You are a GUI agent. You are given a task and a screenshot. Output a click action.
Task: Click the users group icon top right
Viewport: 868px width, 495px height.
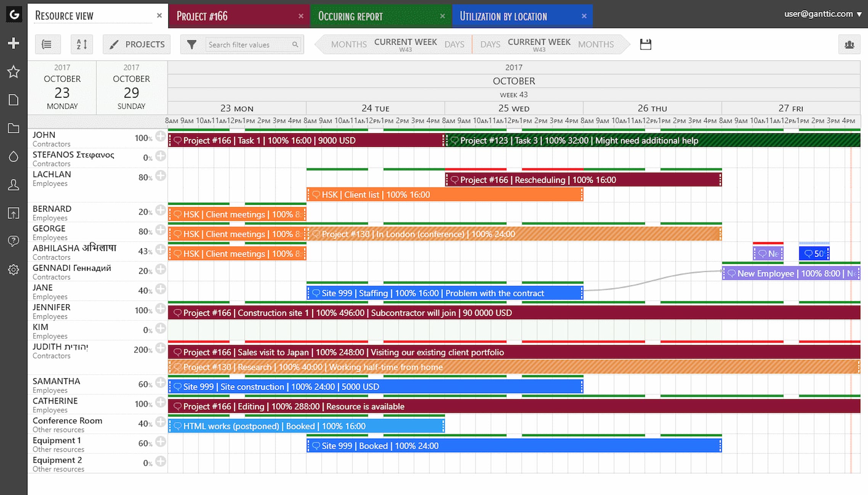tap(849, 45)
